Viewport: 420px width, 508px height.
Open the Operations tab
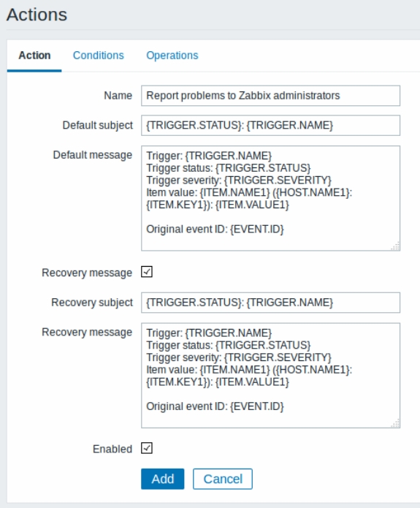172,56
